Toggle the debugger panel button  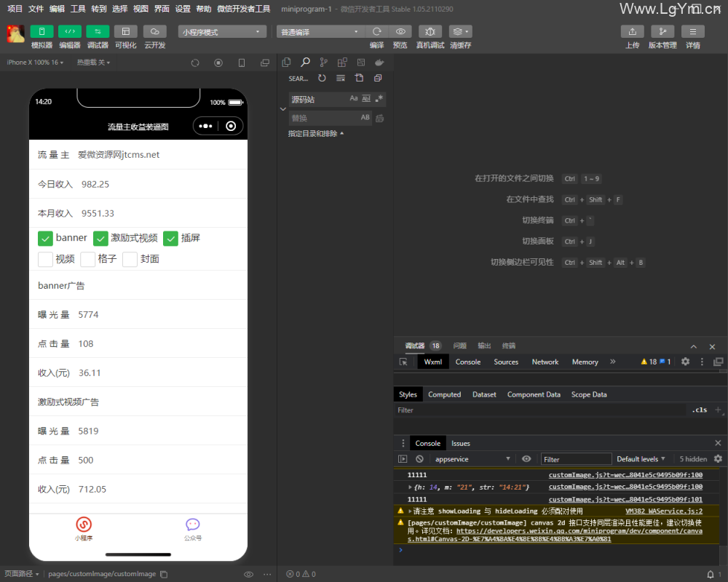click(x=98, y=31)
